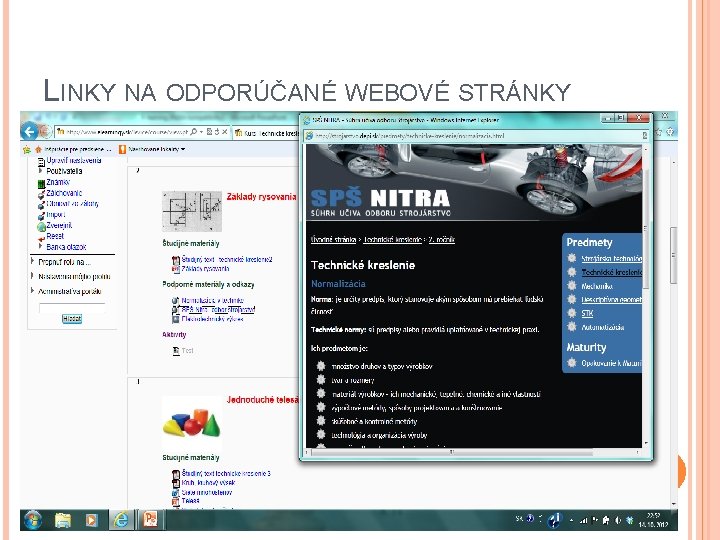720x540 pixels.
Task: Click the favorites star icon at far left
Action: pos(27,149)
